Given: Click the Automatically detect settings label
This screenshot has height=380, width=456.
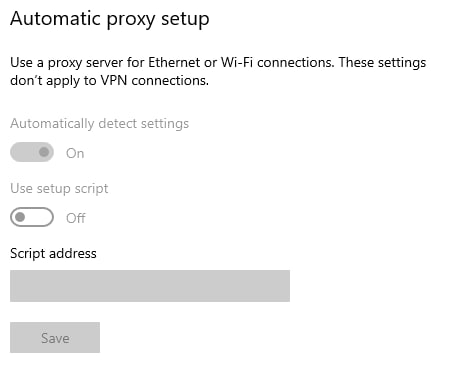Looking at the screenshot, I should click(x=99, y=124).
